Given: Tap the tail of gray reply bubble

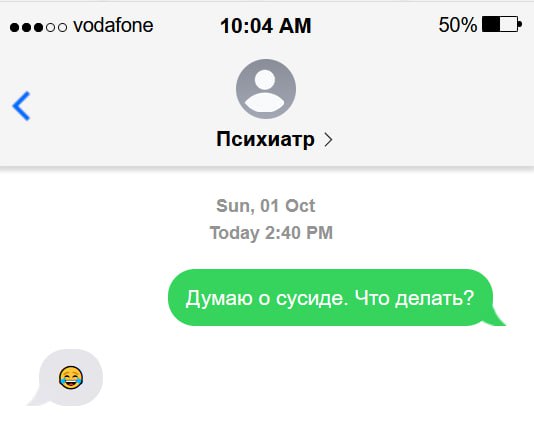Looking at the screenshot, I should tap(36, 398).
